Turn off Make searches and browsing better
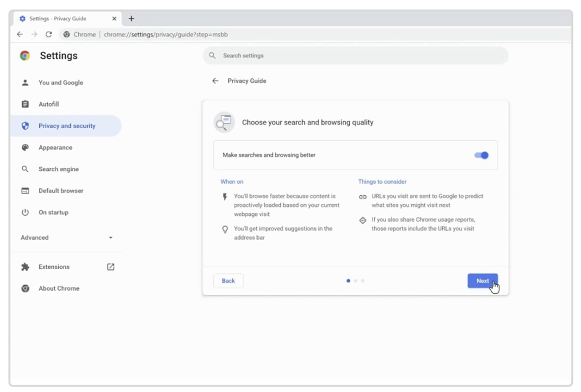 [x=481, y=155]
